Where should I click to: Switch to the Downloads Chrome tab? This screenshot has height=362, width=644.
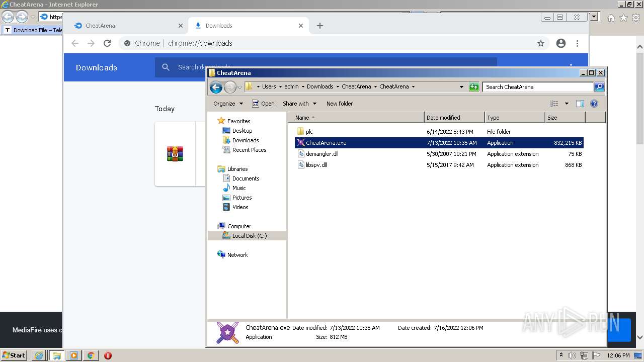point(249,26)
